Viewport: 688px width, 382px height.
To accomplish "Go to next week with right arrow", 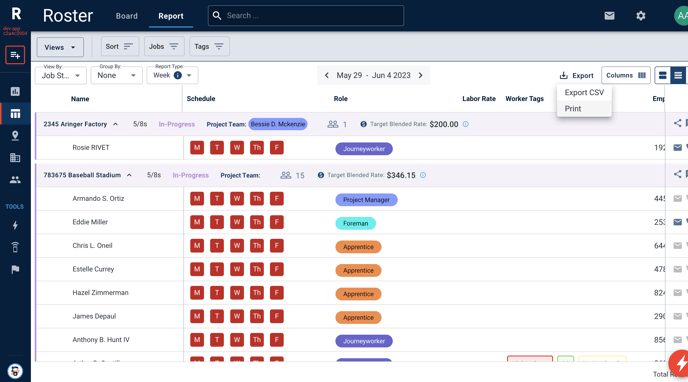I will click(x=420, y=75).
